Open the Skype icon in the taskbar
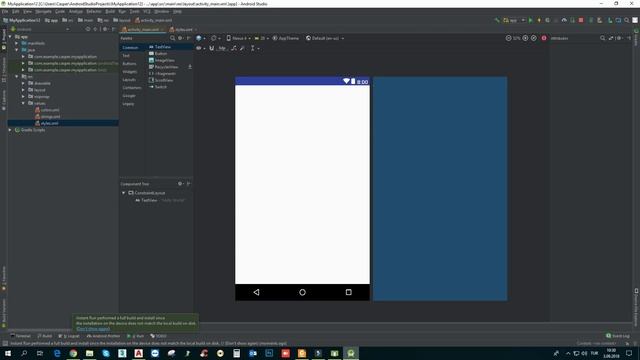The width and height of the screenshot is (640, 360). tap(106, 353)
